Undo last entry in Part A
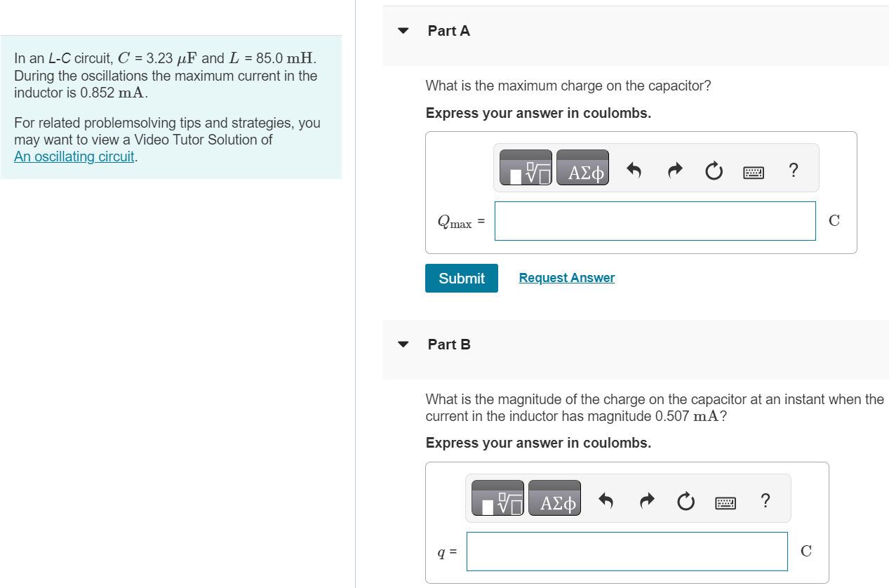The height and width of the screenshot is (588, 889). click(x=634, y=170)
